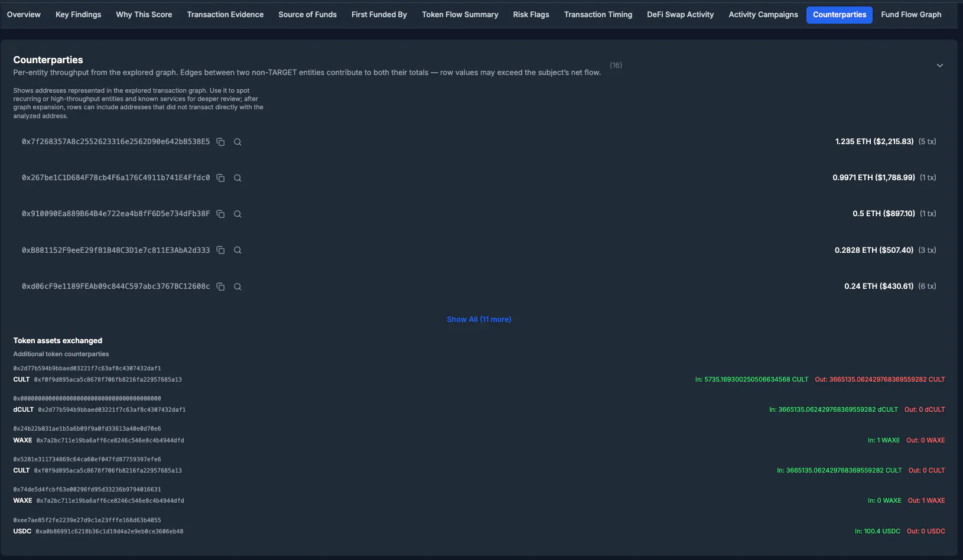Click the USDC token label

click(22, 531)
